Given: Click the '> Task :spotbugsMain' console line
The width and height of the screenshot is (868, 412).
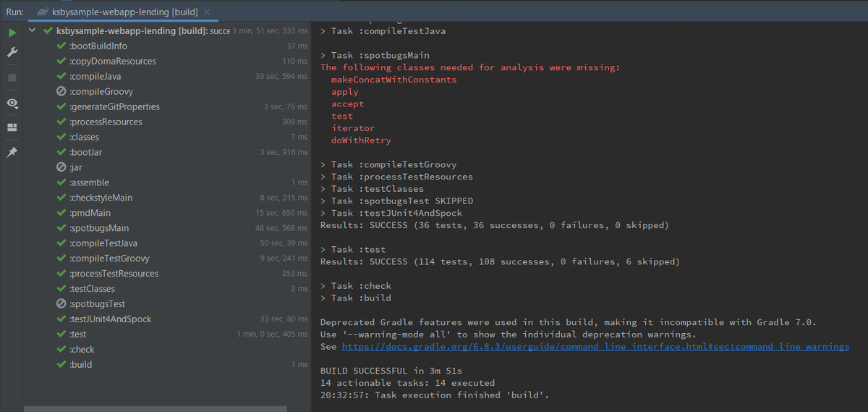Looking at the screenshot, I should 375,56.
